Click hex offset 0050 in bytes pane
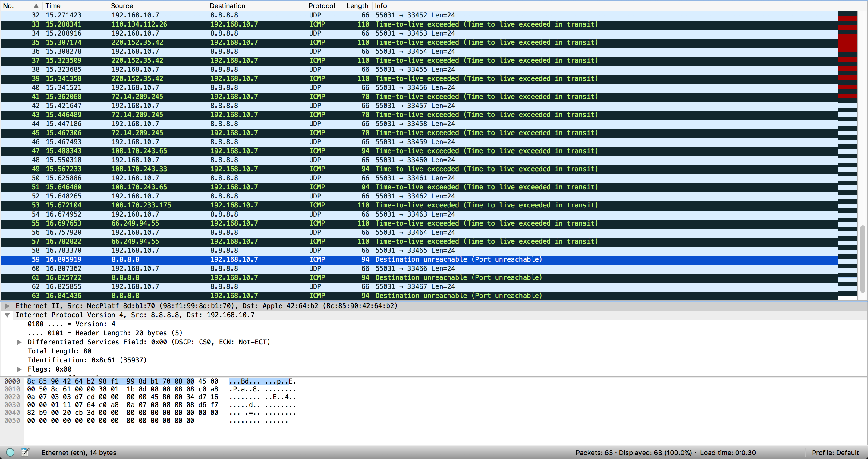Image resolution: width=868 pixels, height=459 pixels. coord(12,420)
